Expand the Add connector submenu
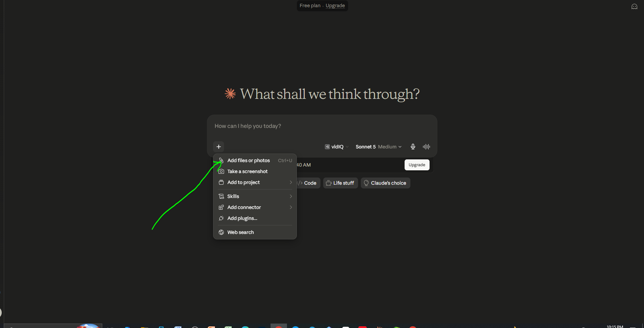Screen dimensions: 644x328 click(255, 207)
